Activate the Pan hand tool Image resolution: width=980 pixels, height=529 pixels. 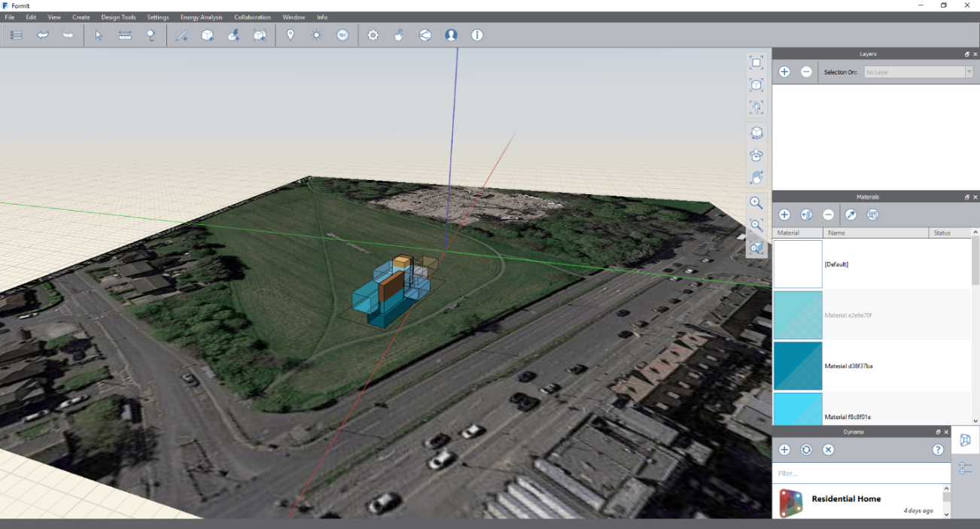coord(756,178)
